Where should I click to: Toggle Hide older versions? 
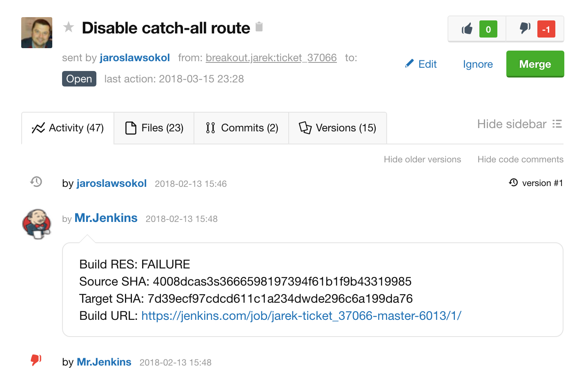click(x=422, y=160)
